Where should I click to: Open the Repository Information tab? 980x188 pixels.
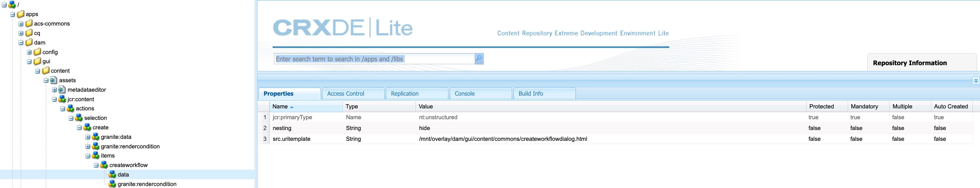(922, 63)
